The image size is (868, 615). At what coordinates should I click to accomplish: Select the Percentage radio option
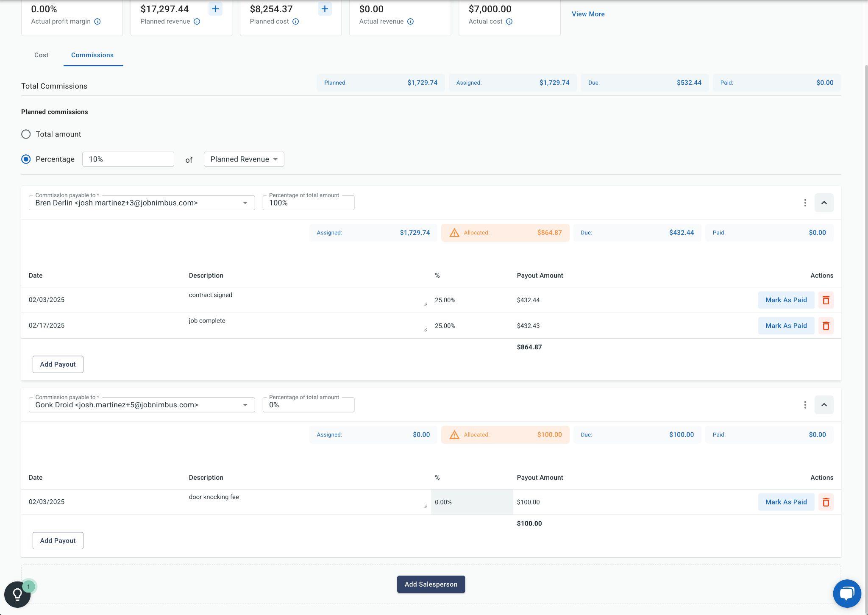[x=26, y=159]
